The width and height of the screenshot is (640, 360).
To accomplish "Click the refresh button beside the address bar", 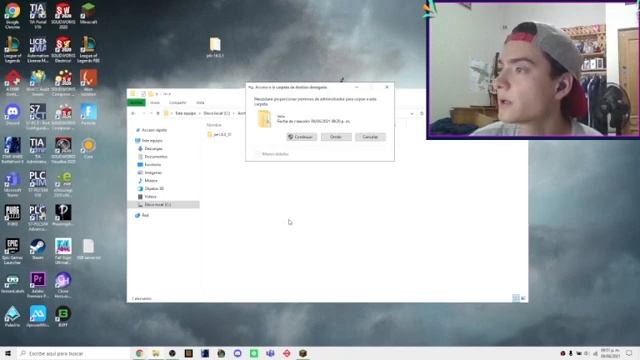I will [422, 113].
